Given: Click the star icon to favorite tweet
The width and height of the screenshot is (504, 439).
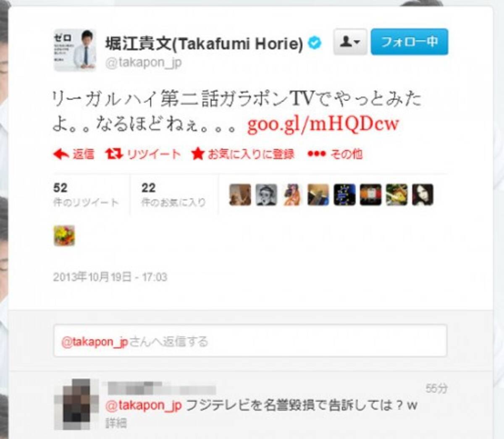Looking at the screenshot, I should [198, 154].
